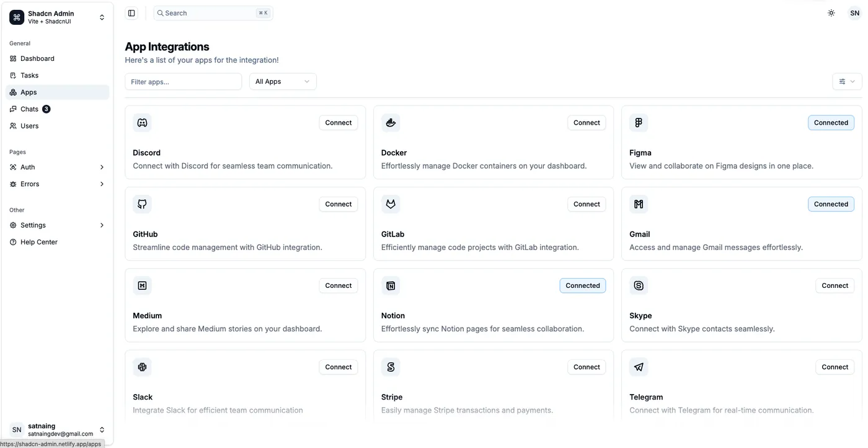Disconnect the Gmail Connected button
The width and height of the screenshot is (868, 448).
(831, 204)
